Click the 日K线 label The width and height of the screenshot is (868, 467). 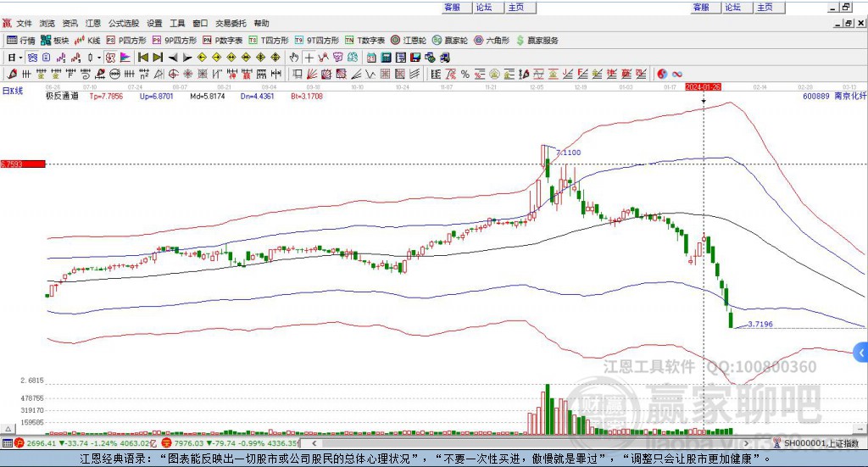[13, 91]
